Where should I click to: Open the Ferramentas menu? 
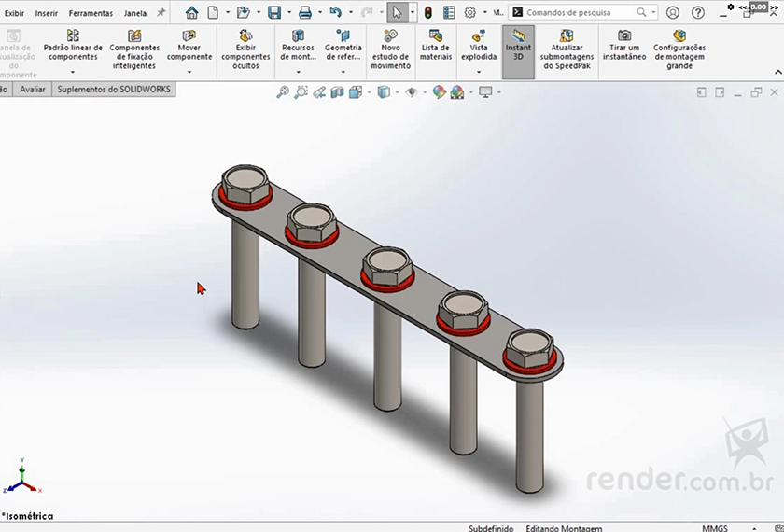pyautogui.click(x=91, y=13)
